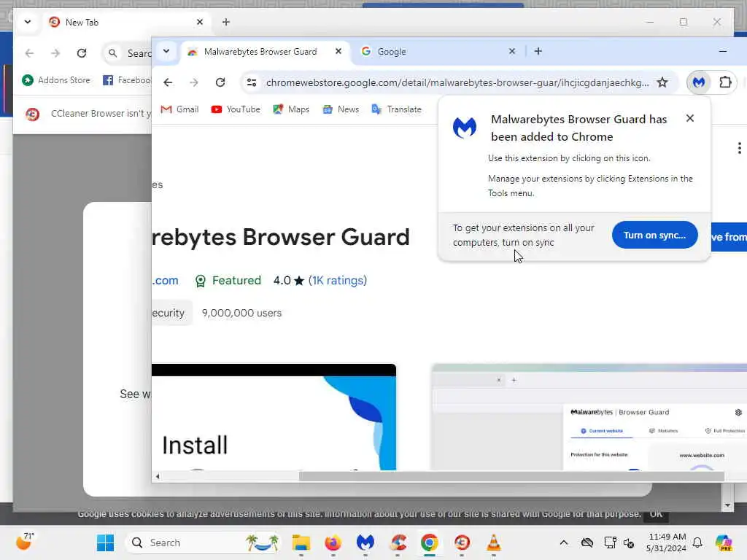Screen dimensions: 747x560
Task: Click horizontal scrollbar left arrow
Action: [158, 476]
